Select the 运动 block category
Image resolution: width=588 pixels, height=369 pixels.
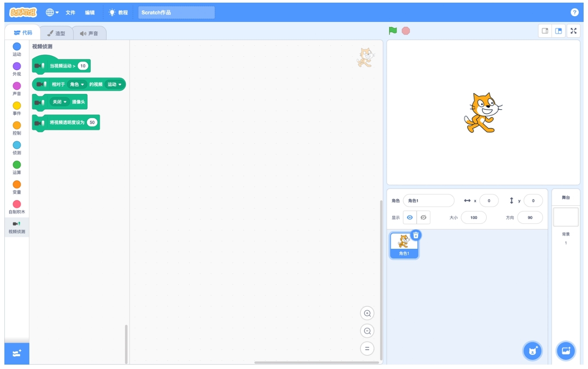17,49
